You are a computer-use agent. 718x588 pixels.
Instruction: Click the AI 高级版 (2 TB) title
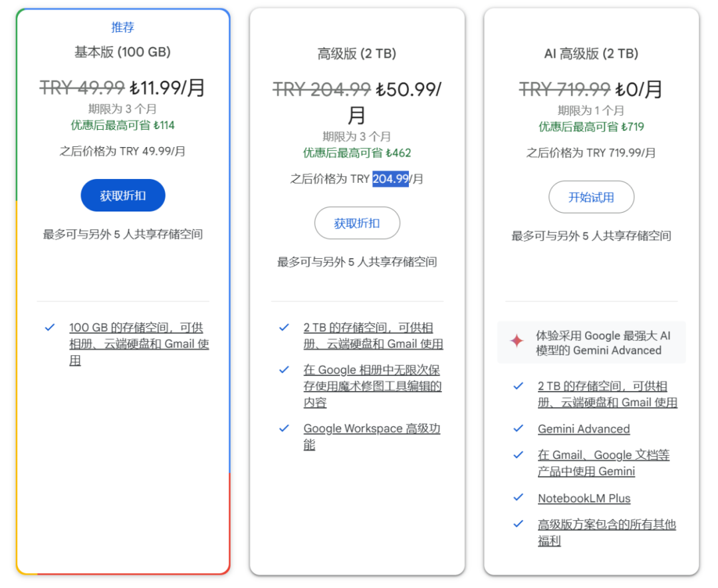pyautogui.click(x=591, y=54)
